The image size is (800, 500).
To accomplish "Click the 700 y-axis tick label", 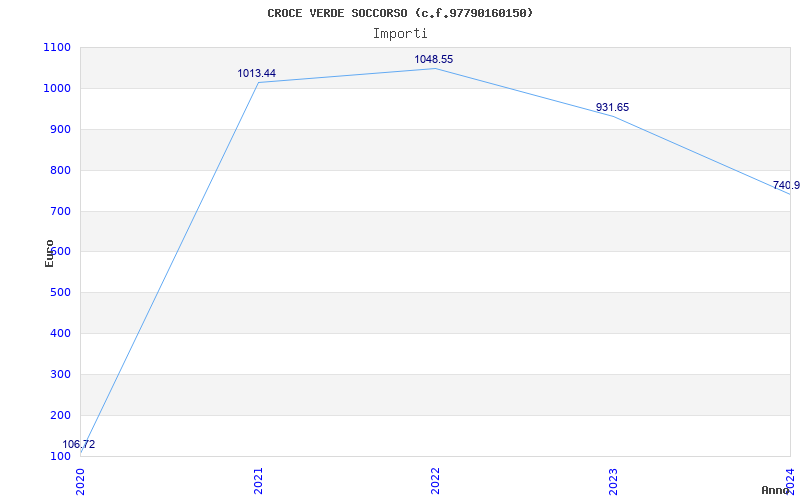I will [60, 211].
